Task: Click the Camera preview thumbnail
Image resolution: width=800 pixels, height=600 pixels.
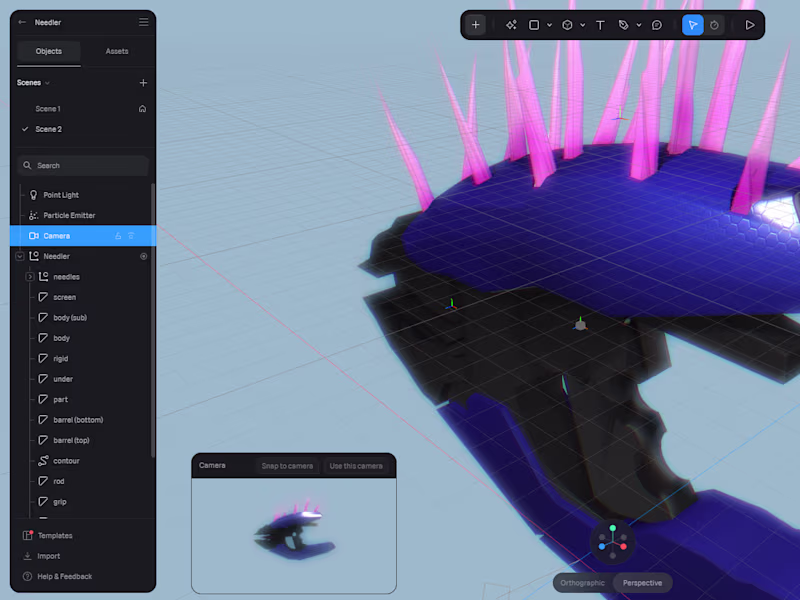Action: 294,535
